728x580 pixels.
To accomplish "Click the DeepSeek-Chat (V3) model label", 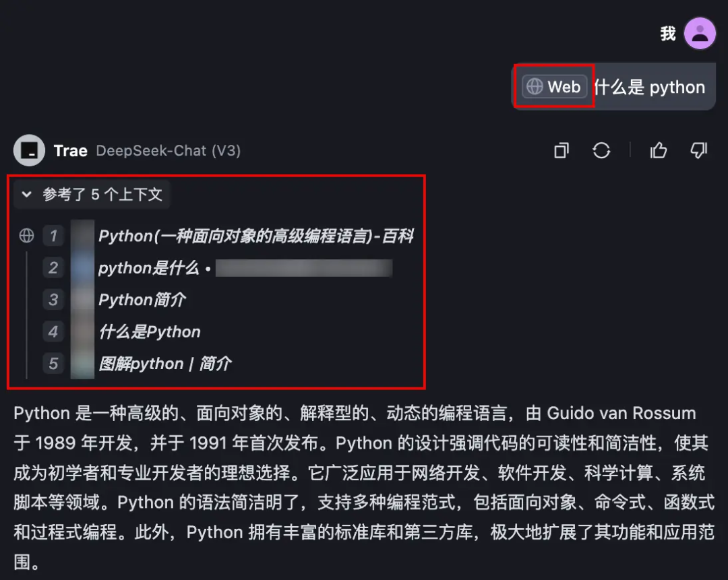I will pos(168,150).
